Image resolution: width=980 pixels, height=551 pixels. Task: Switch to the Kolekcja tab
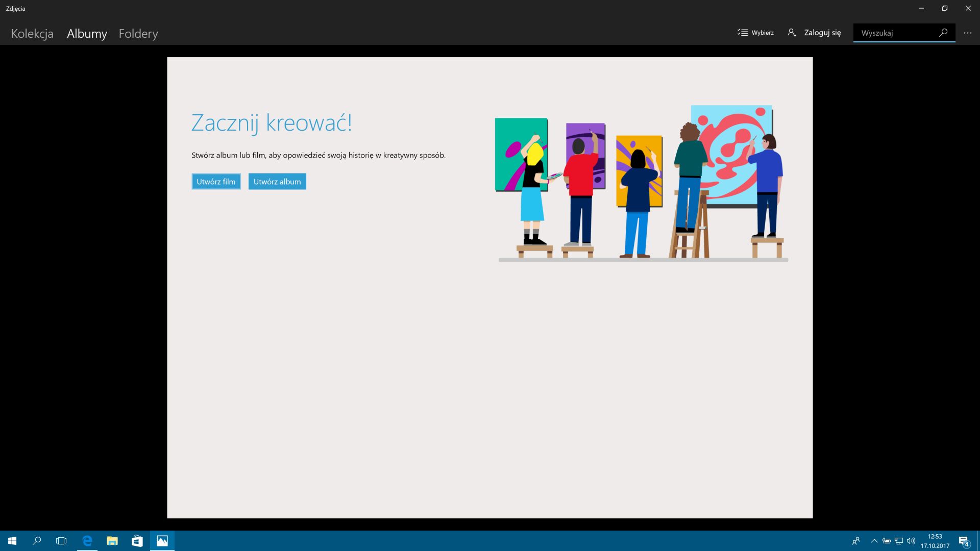[32, 34]
